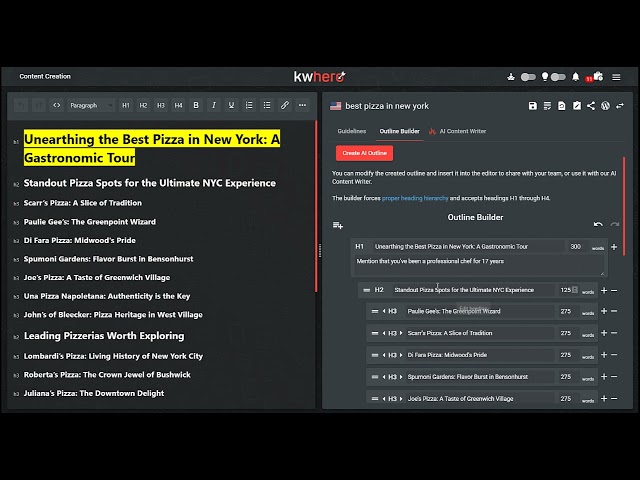Toggle underline formatting in editor toolbar

pos(231,105)
